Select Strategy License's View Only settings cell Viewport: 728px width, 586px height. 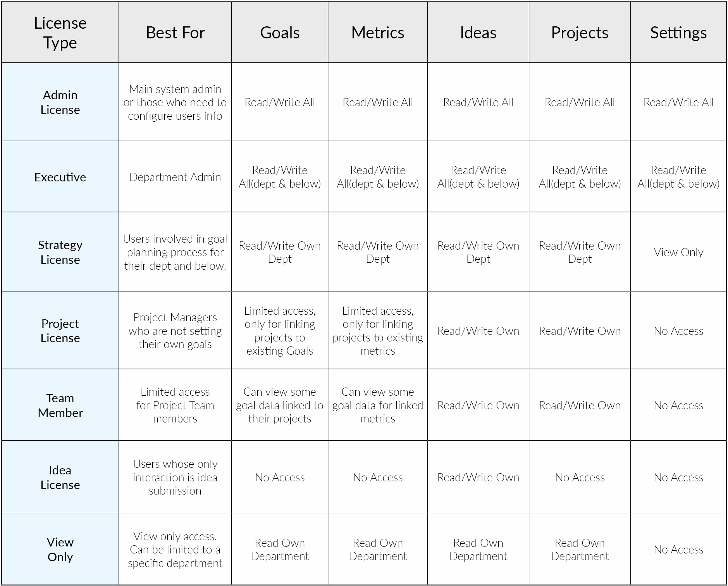tap(678, 252)
